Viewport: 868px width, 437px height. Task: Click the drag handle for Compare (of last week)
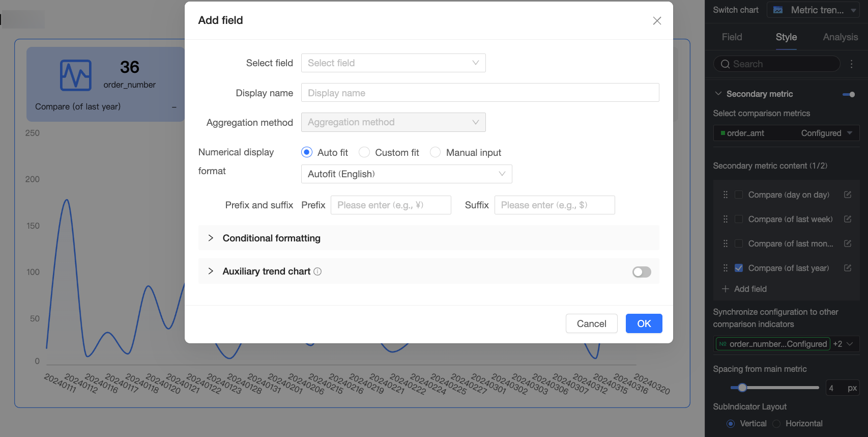pos(726,219)
